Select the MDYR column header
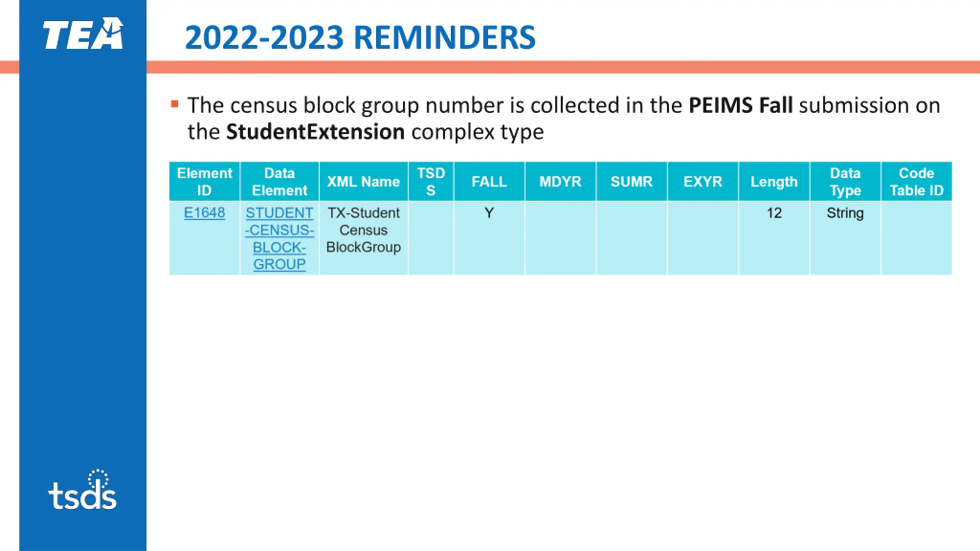Image resolution: width=980 pixels, height=551 pixels. click(560, 181)
